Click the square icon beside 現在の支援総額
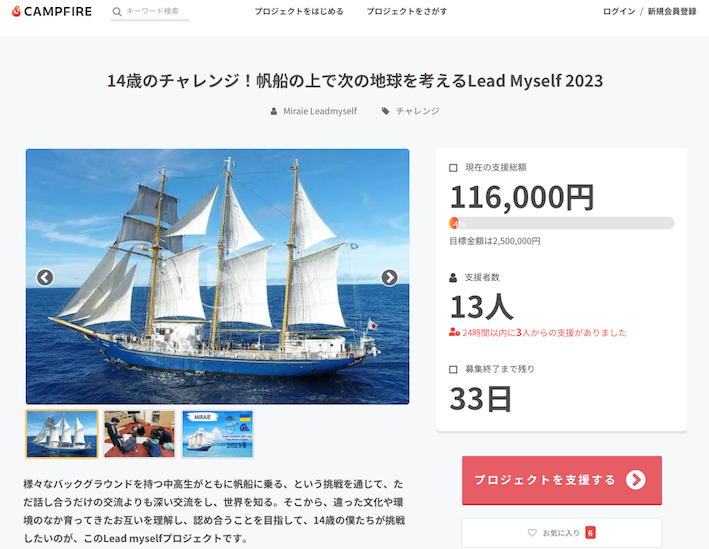The image size is (709, 549). pos(453,168)
